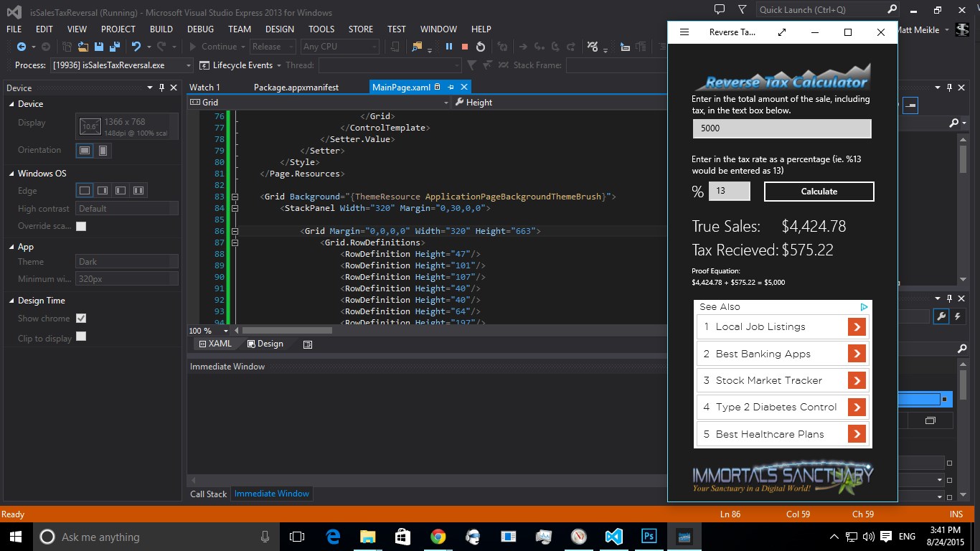Open the Dark theme dropdown
This screenshot has height=551, width=980.
click(x=126, y=262)
